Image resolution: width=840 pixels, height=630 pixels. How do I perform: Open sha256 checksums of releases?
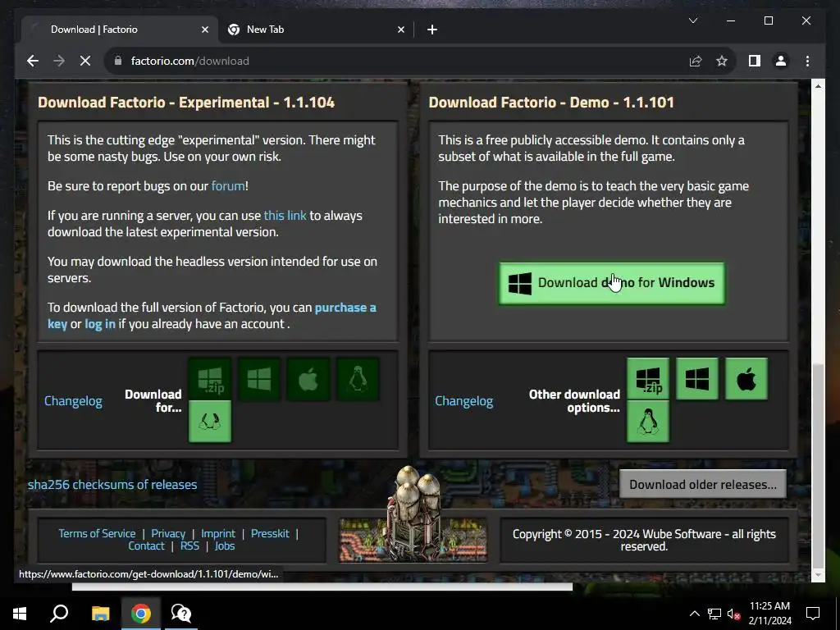[x=112, y=484]
